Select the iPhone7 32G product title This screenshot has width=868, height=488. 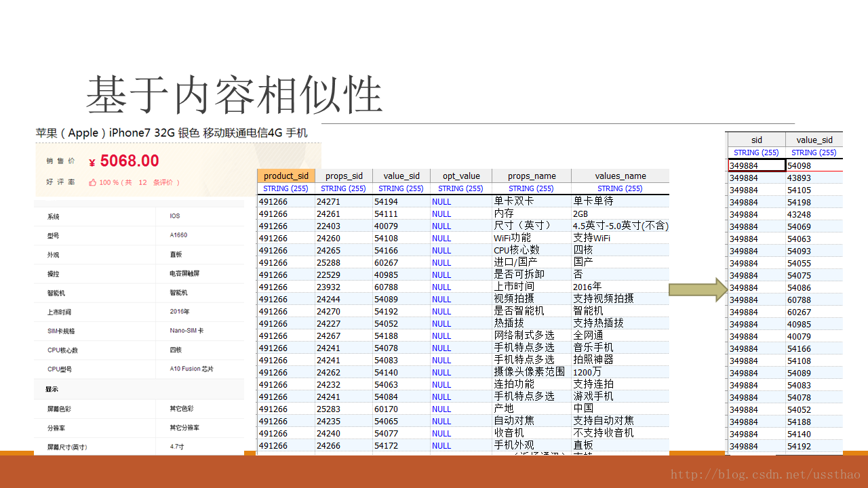(x=172, y=133)
